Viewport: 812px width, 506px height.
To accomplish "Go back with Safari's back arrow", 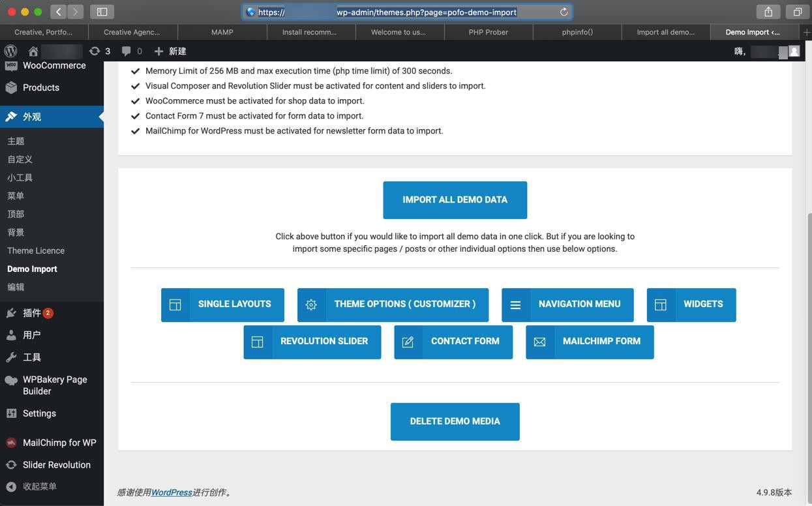I will click(58, 12).
